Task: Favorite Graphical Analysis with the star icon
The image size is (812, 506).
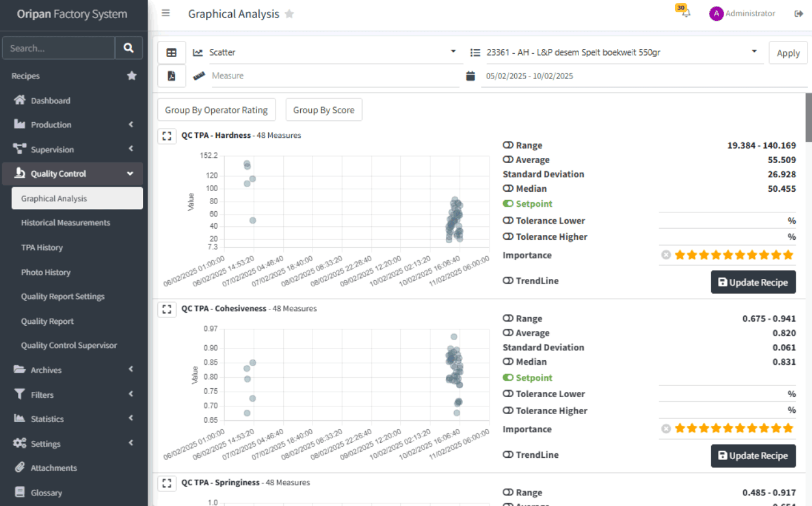Action: point(289,14)
